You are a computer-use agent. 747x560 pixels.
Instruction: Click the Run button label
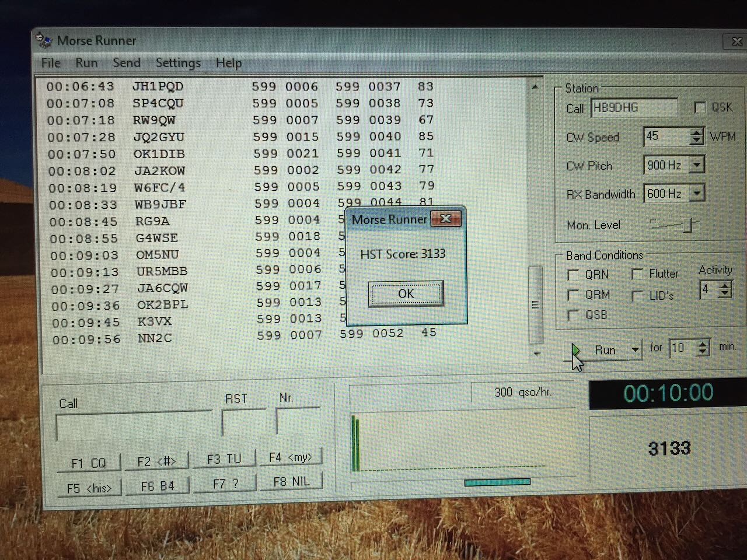[x=605, y=350]
